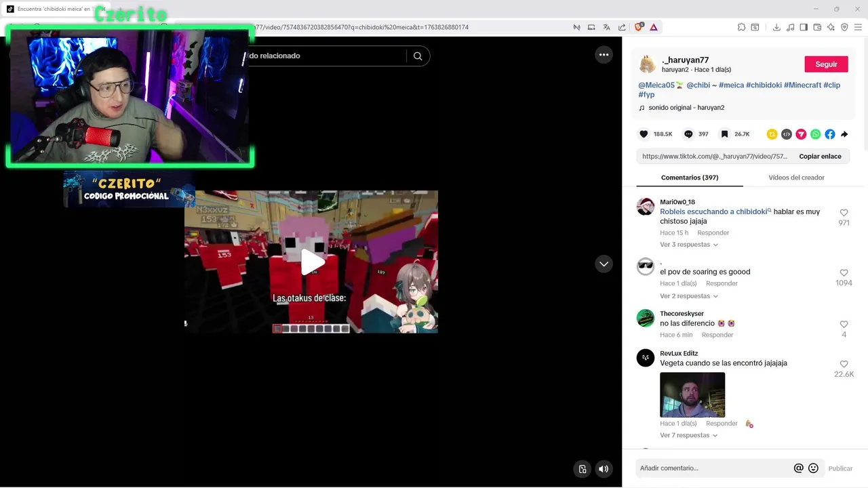Viewport: 868px width, 488px height.
Task: Like Thecoreskyser's comment
Action: click(x=844, y=324)
